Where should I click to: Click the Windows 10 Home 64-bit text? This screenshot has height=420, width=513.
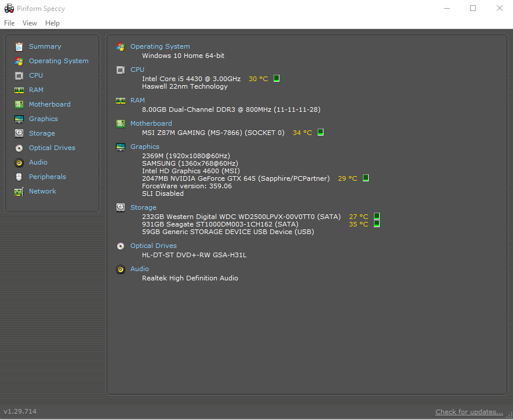(183, 56)
